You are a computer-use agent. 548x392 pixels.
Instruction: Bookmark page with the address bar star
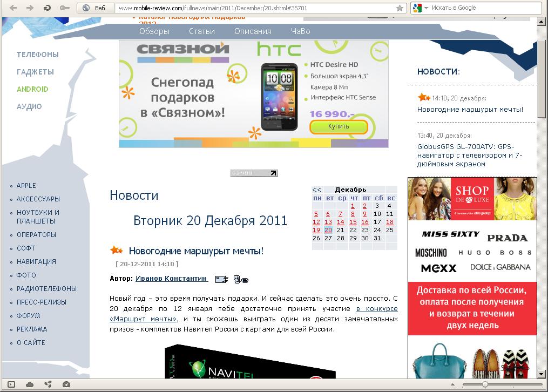pyautogui.click(x=400, y=8)
